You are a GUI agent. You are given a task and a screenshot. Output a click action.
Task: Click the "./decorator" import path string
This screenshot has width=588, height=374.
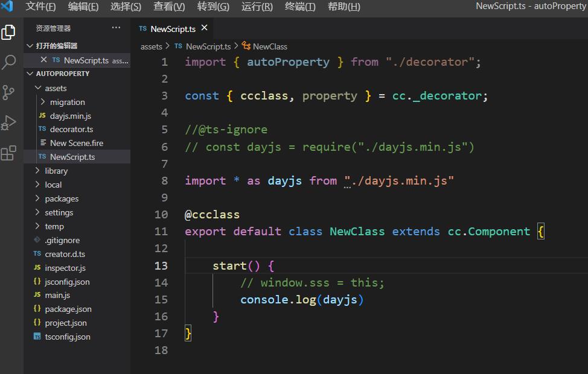coord(430,62)
